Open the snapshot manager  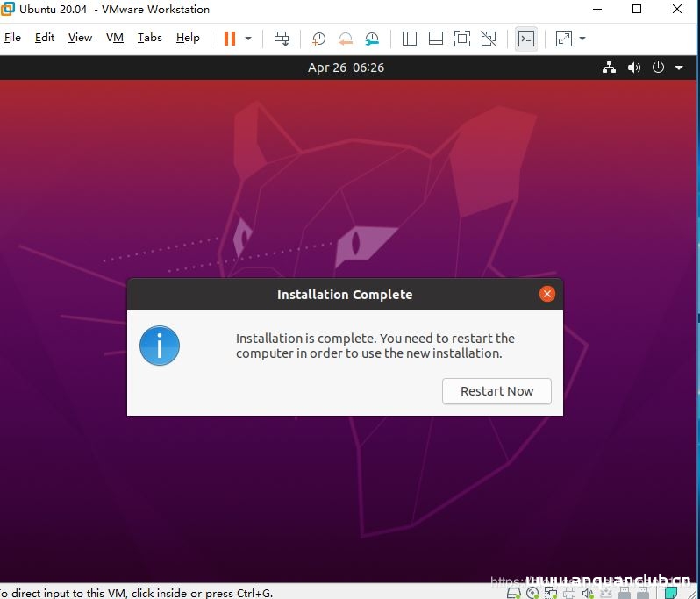click(x=373, y=39)
